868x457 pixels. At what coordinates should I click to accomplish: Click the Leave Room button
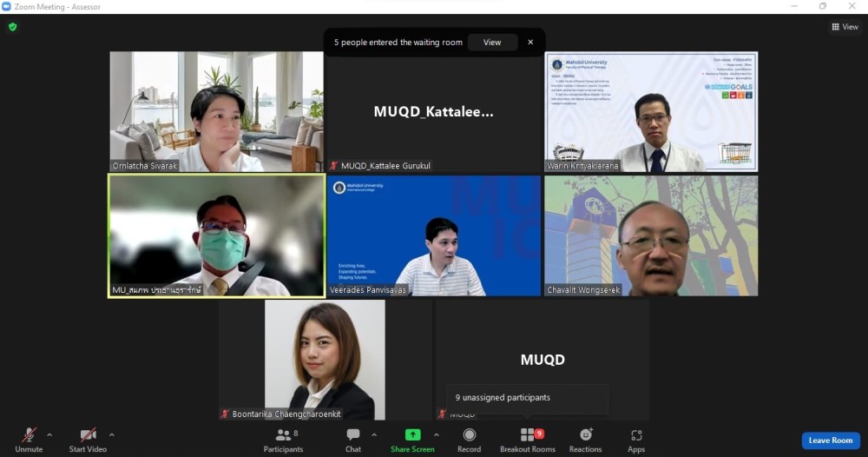[x=831, y=440]
